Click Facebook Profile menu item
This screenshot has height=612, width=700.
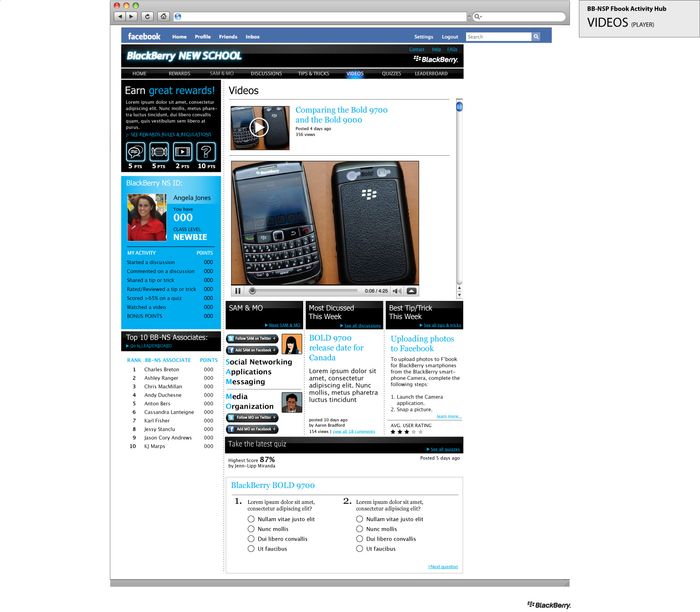pyautogui.click(x=203, y=37)
